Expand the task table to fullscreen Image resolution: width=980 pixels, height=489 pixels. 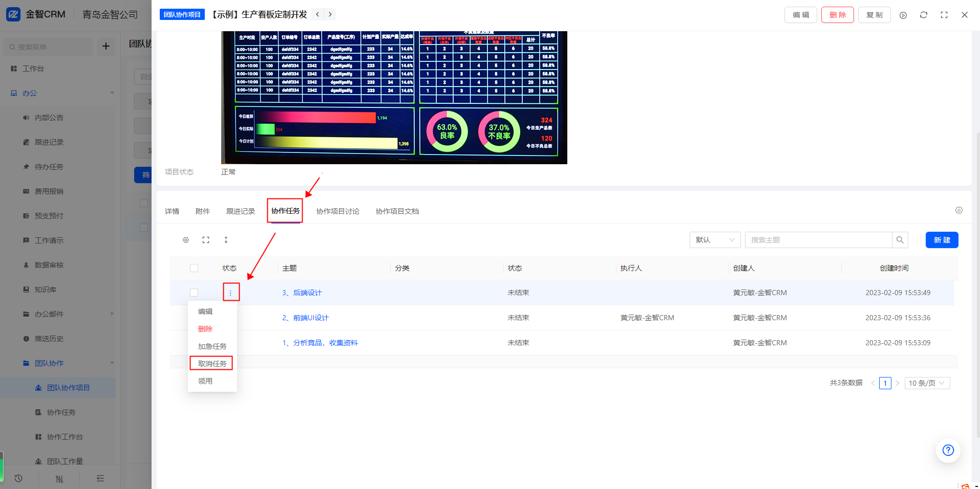pyautogui.click(x=206, y=240)
